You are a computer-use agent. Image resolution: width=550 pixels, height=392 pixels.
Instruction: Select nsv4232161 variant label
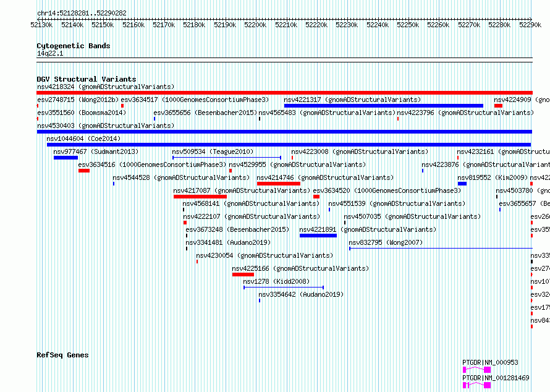coord(504,151)
